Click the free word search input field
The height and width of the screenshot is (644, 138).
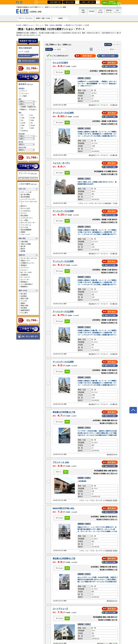point(28,178)
